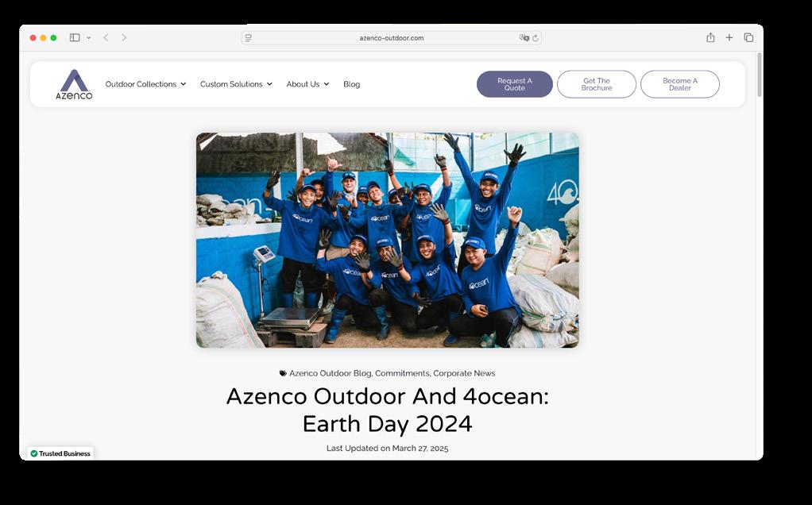Screen dimensions: 812x505
Task: Open a new tab with the plus icon
Action: coord(729,37)
